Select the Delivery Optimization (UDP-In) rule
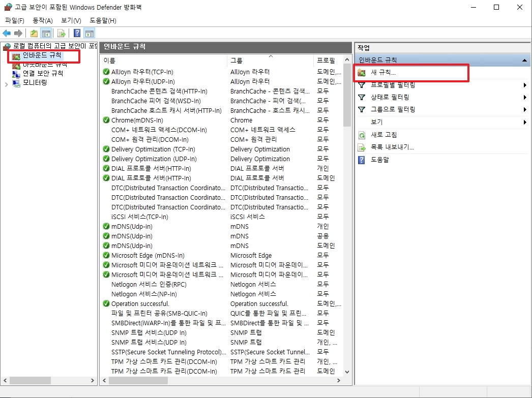Screen dimensions: 532x398 [x=154, y=159]
